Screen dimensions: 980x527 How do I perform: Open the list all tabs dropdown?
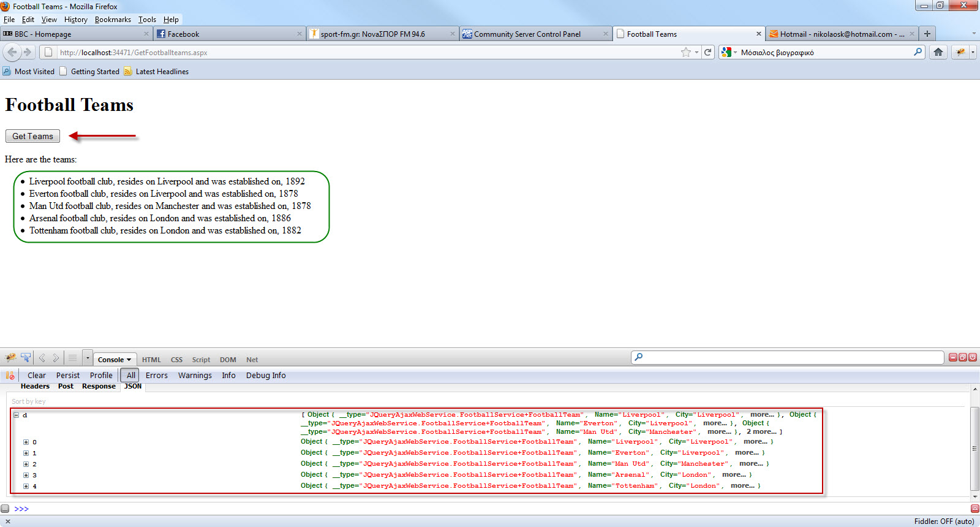(974, 34)
